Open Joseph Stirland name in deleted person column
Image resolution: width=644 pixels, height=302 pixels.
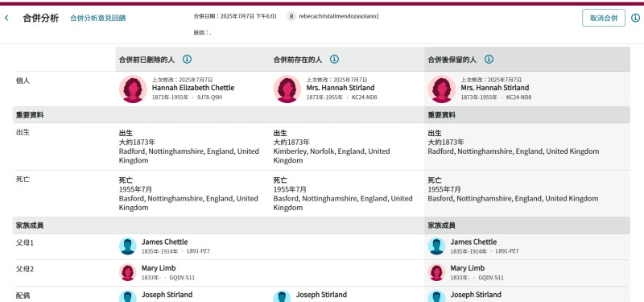(x=167, y=295)
